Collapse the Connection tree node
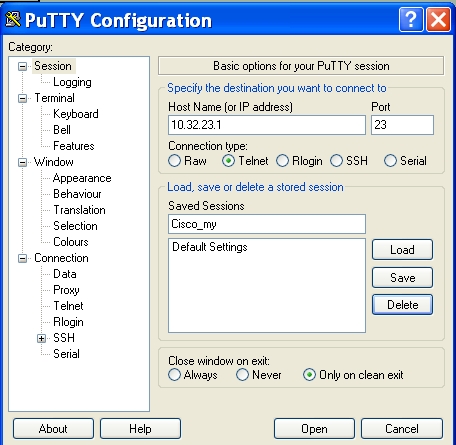The width and height of the screenshot is (456, 445). pyautogui.click(x=22, y=258)
